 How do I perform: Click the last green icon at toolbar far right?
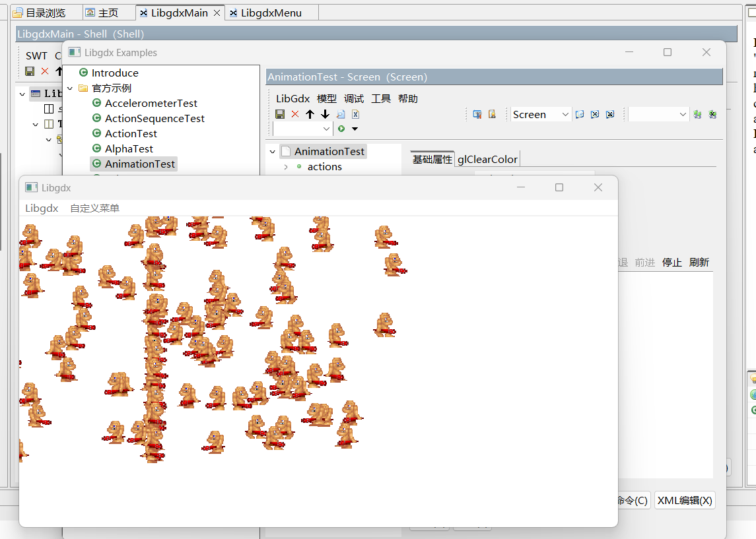point(712,114)
